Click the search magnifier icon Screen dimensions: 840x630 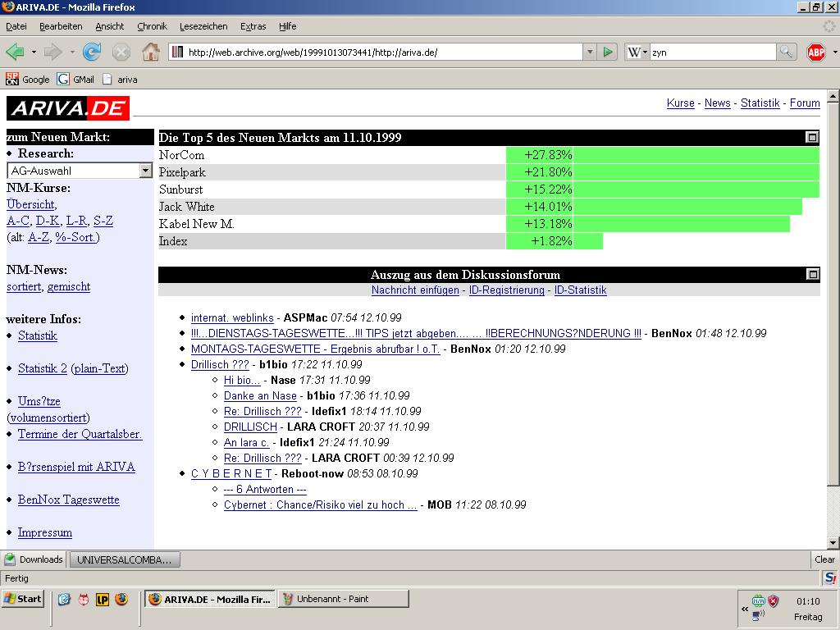[786, 52]
